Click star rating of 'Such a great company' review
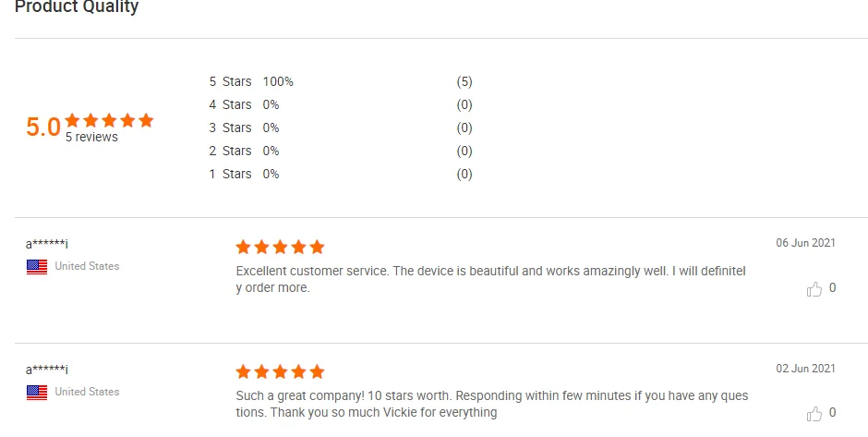Viewport: 868px width, 437px height. tap(280, 371)
